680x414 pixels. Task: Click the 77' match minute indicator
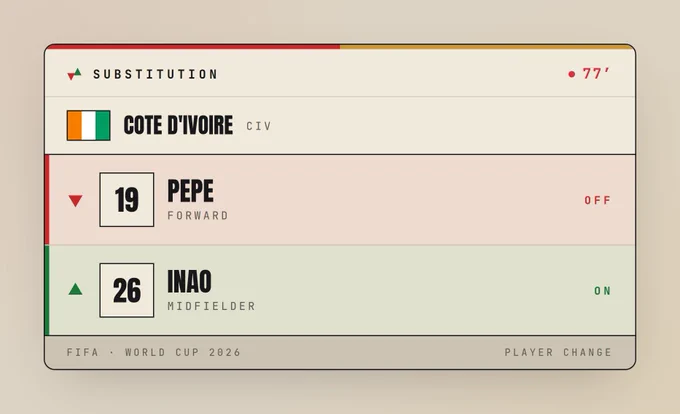click(596, 74)
